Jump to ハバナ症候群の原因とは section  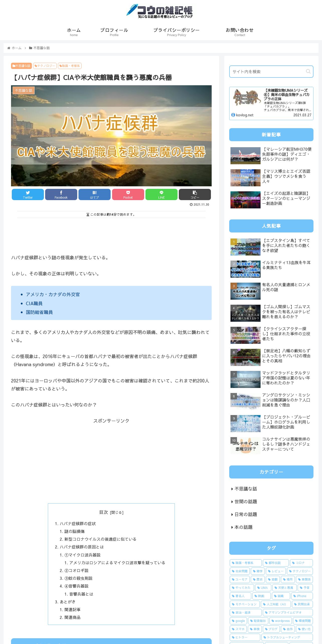pos(82,547)
